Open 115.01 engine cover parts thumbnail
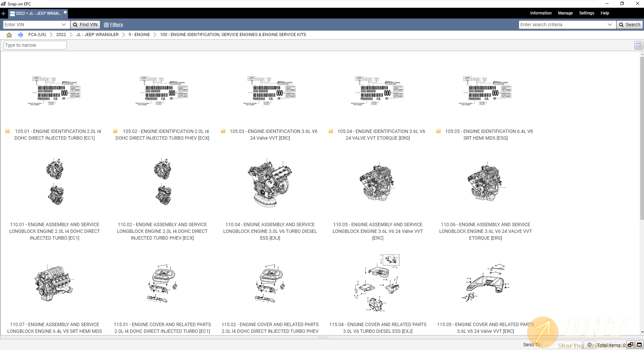The height and width of the screenshot is (350, 644). point(162,283)
